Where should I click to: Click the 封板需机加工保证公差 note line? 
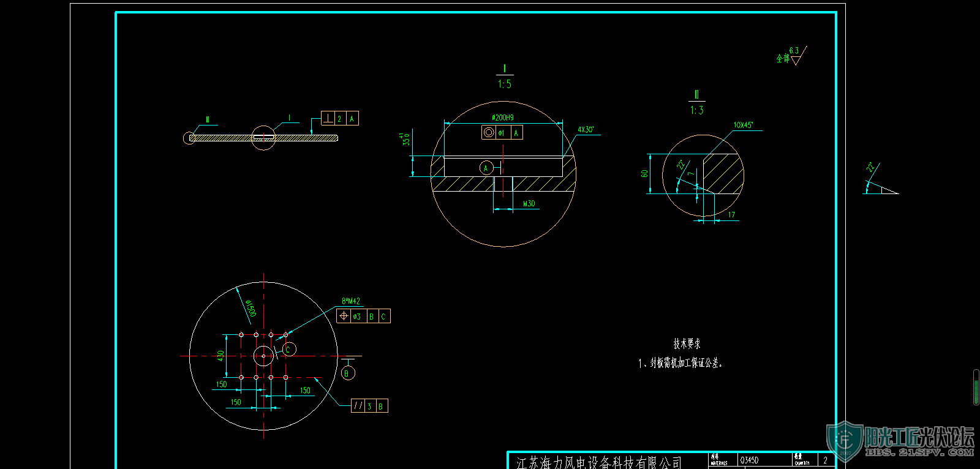pyautogui.click(x=680, y=363)
